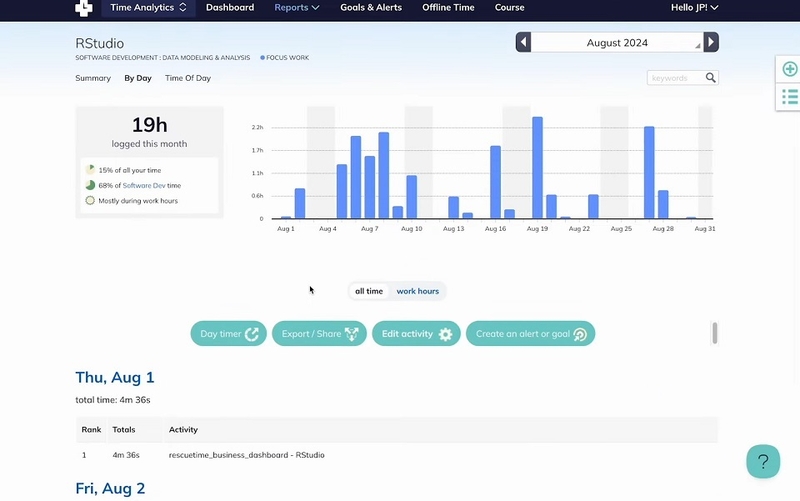Viewport: 800px width, 501px height.
Task: Open the Software Dev link
Action: pos(144,186)
